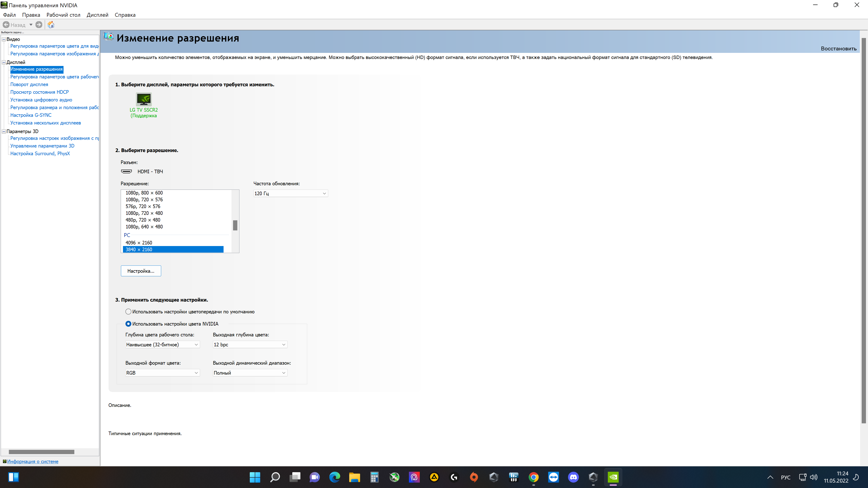868x488 pixels.
Task: Click the Forward arrow icon
Action: click(x=39, y=25)
